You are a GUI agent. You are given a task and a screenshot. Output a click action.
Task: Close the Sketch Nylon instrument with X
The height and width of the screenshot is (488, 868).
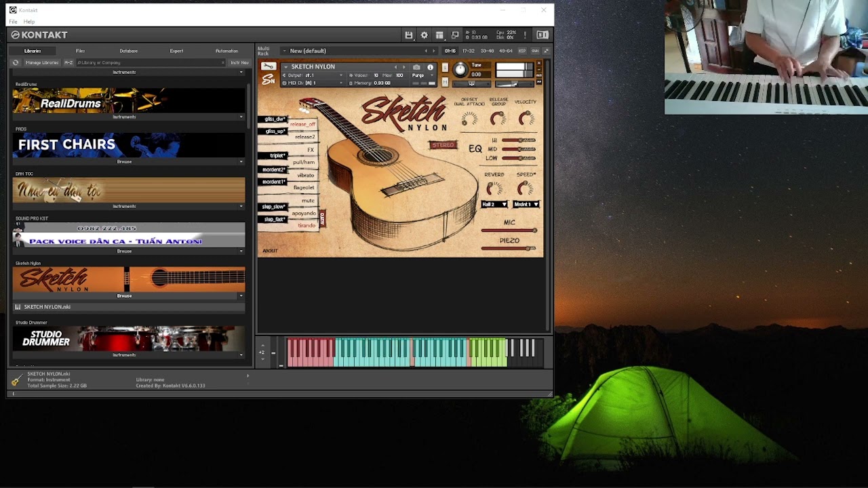[x=539, y=63]
